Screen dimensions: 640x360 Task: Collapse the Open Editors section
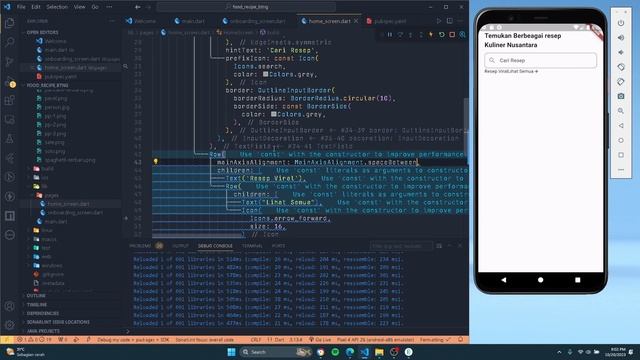(x=42, y=32)
